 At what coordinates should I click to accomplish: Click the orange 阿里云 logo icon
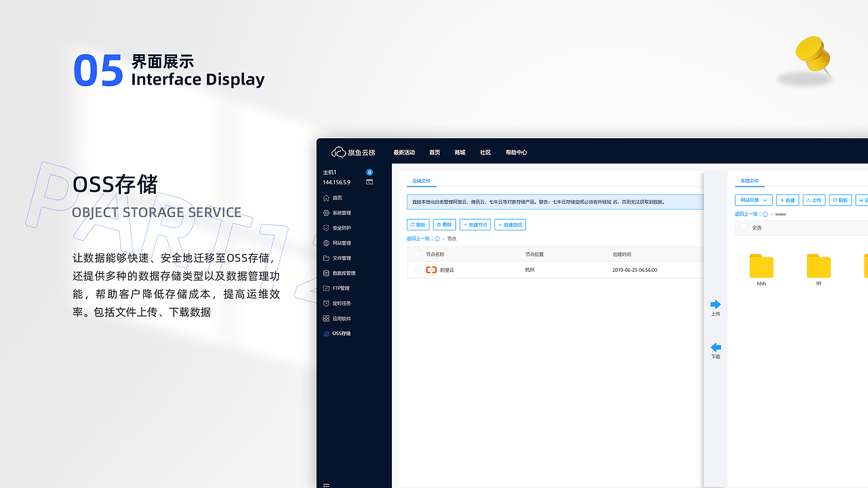pyautogui.click(x=431, y=270)
